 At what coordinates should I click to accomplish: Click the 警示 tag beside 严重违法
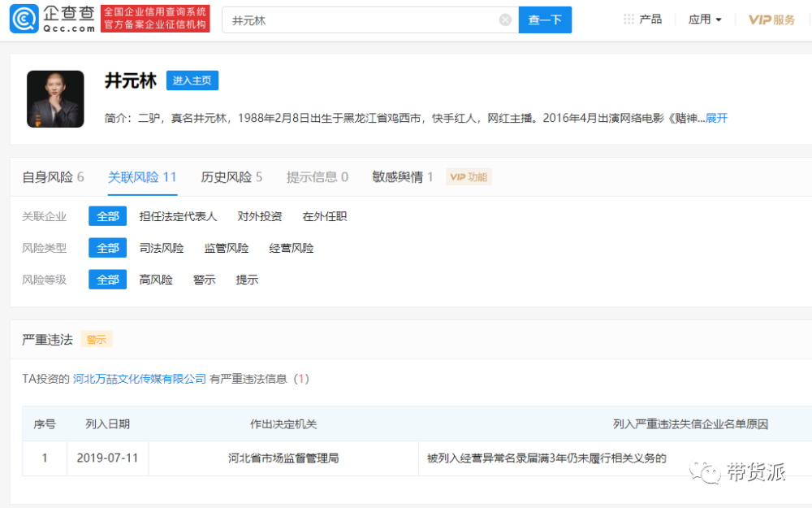tap(97, 340)
